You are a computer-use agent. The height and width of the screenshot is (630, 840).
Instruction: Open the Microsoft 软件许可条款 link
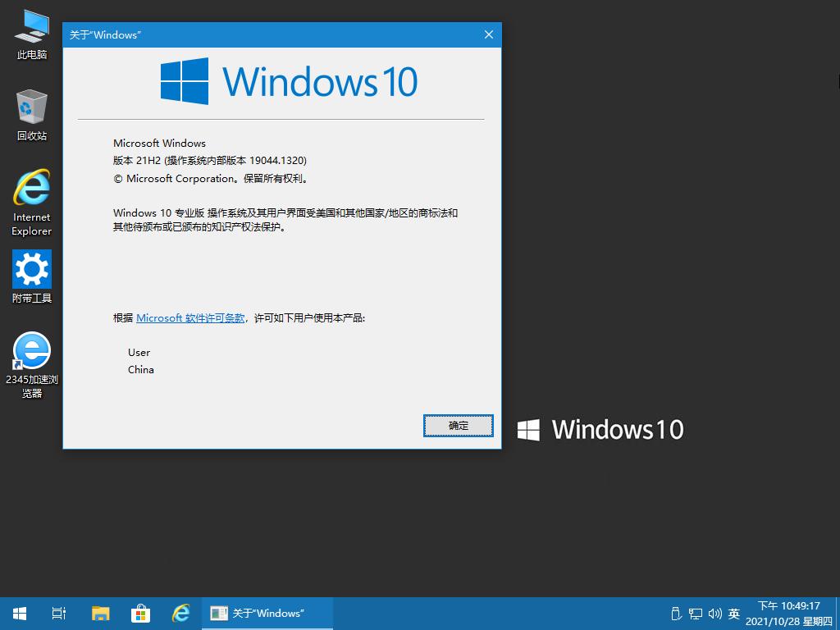[190, 317]
